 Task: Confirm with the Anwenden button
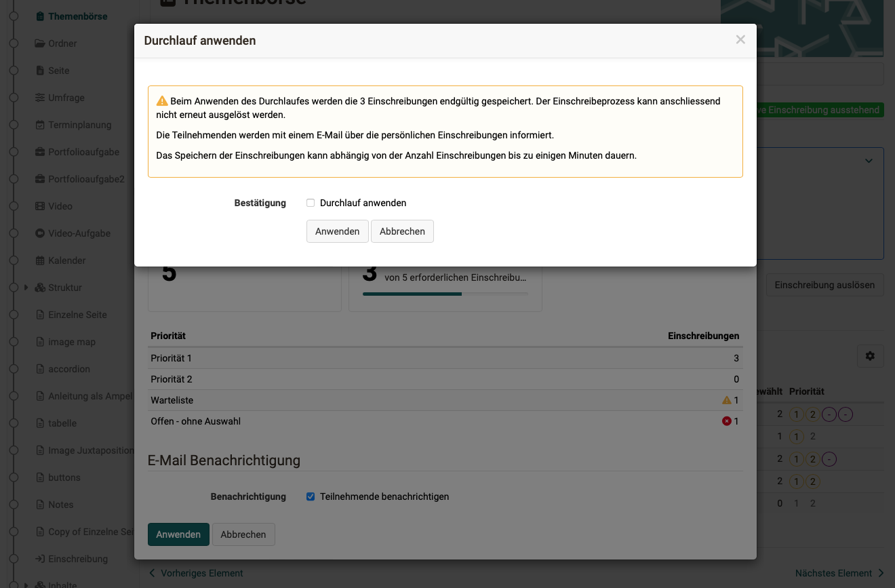(x=337, y=231)
